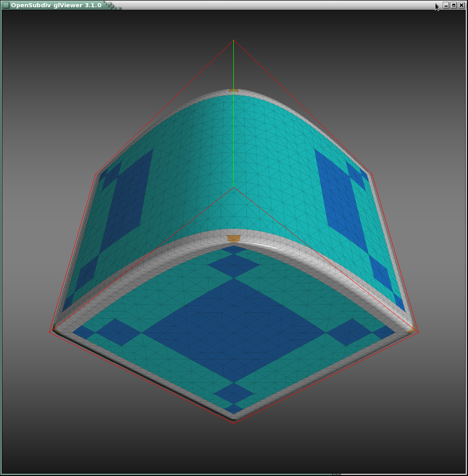Screen dimensions: 468x476
Task: Pick the orange patch at the left corner
Action: tap(56, 330)
